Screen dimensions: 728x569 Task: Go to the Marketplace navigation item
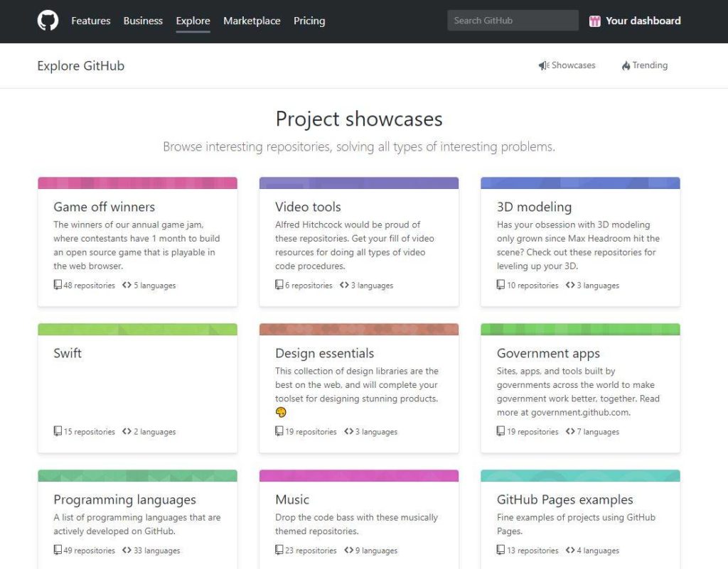(x=252, y=21)
